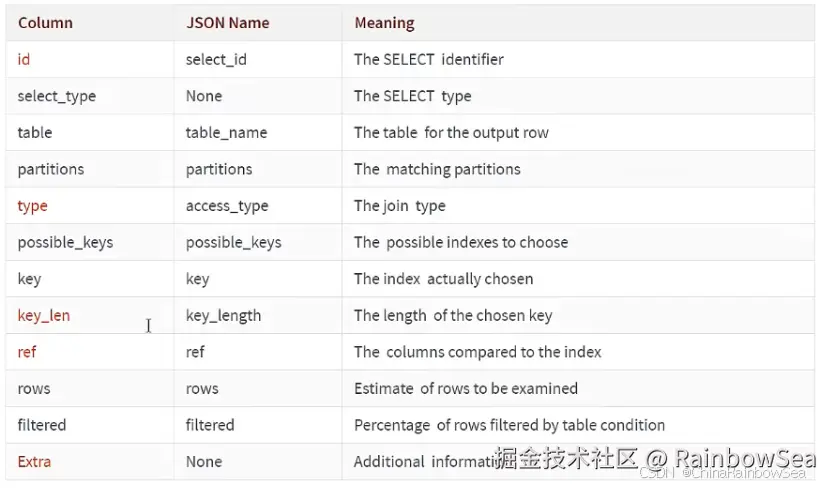This screenshot has height=488, width=833.
Task: Click 'The join type' meaning text
Action: (400, 206)
